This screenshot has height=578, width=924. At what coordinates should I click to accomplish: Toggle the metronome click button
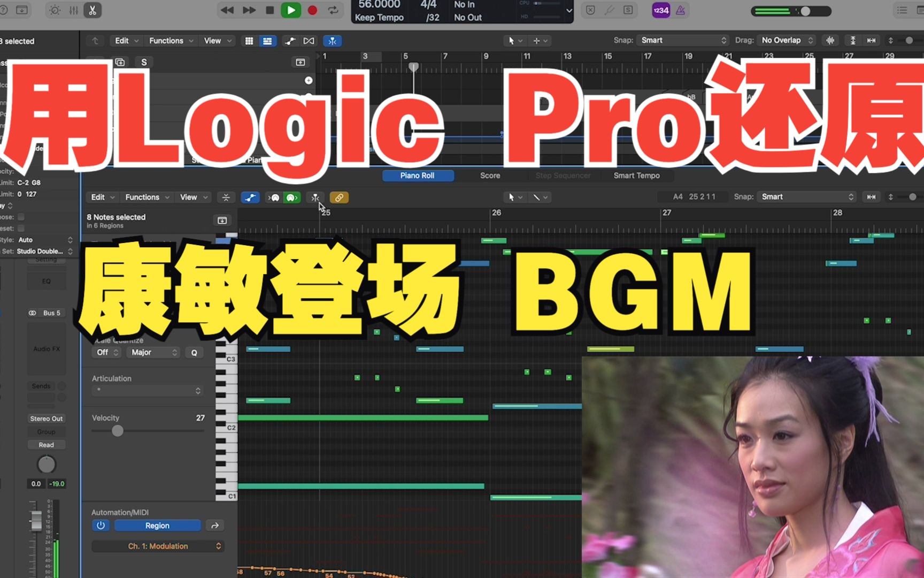point(681,10)
